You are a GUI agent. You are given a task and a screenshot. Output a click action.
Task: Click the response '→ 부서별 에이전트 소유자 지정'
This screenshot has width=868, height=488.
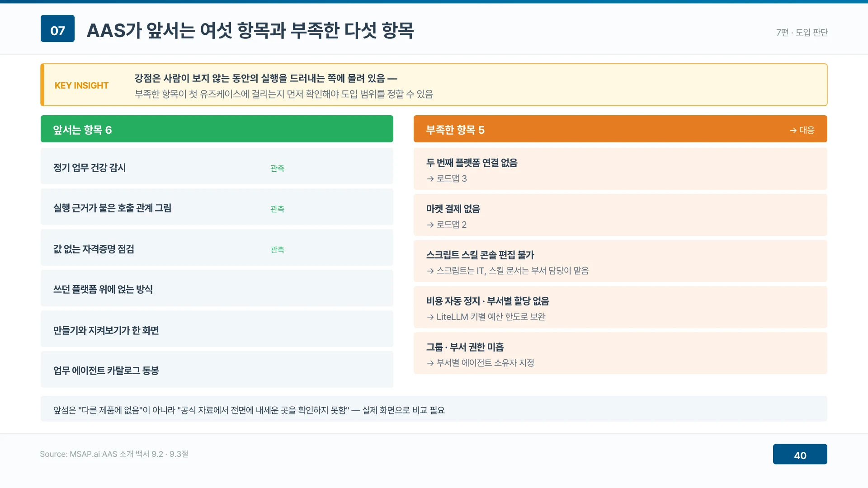tap(481, 363)
